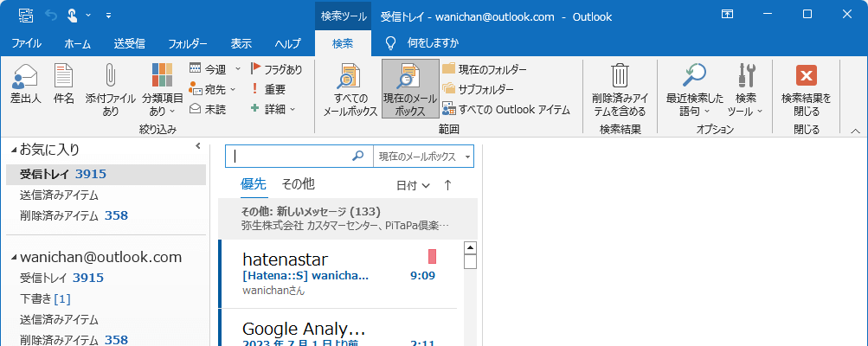Select 削除済みアイテム 358 in favorites
Image resolution: width=868 pixels, height=346 pixels.
[106, 215]
